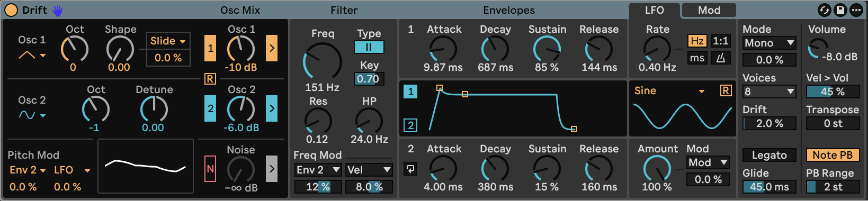Image resolution: width=868 pixels, height=201 pixels.
Task: Toggle Noise filter routing arrow
Action: (272, 169)
